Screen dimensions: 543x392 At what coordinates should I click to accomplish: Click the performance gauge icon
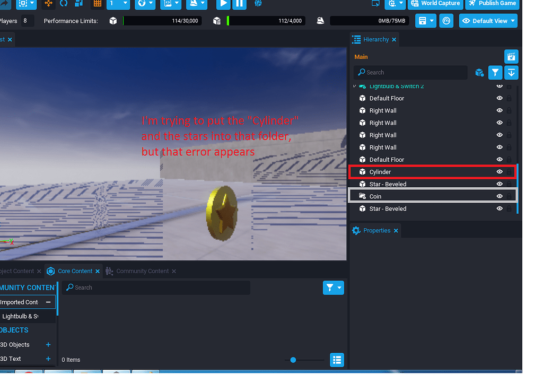click(446, 21)
